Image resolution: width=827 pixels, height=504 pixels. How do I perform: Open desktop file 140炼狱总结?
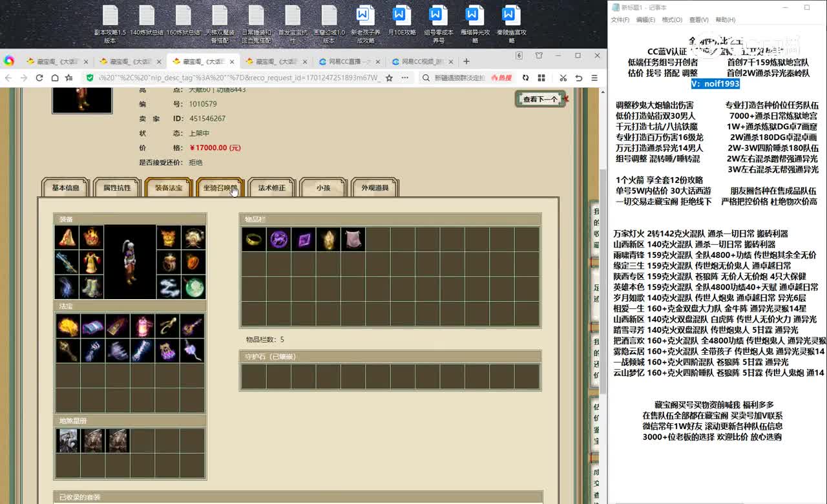point(147,20)
